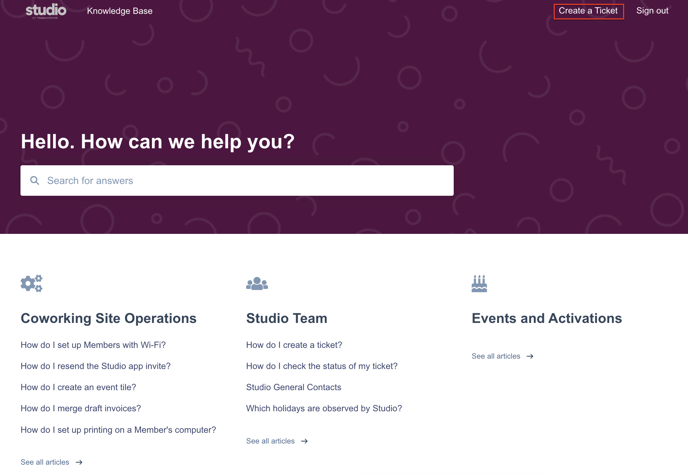
Task: Open article on setting up Members Wi-Fi
Action: (93, 345)
